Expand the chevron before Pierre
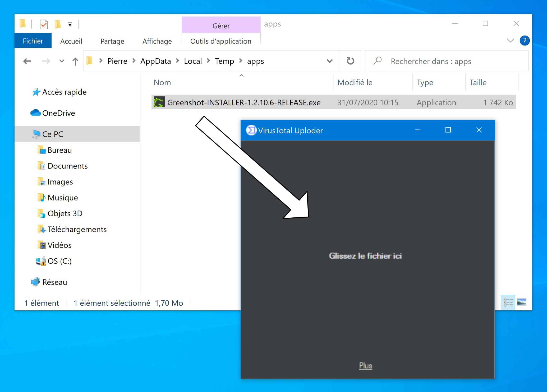The width and height of the screenshot is (547, 392). pyautogui.click(x=100, y=61)
